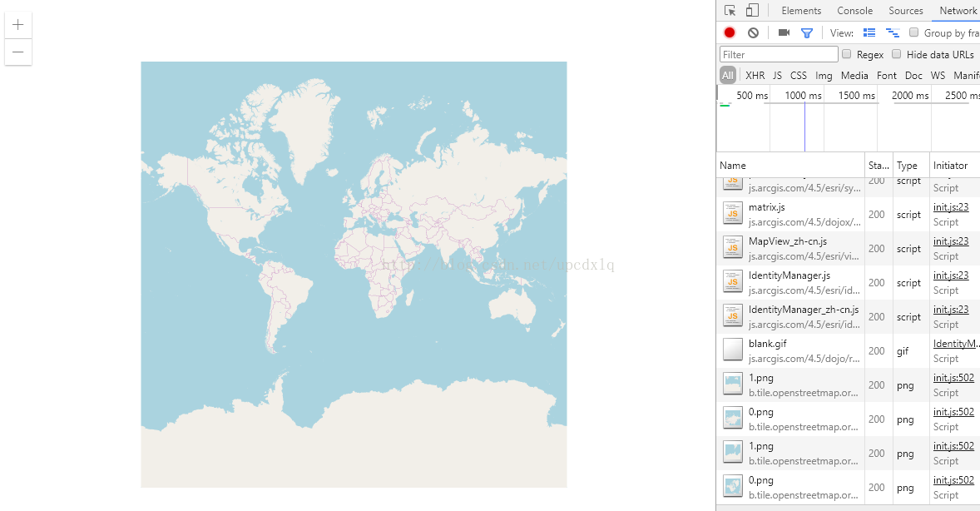Show the waterfall overview view icon

[893, 32]
